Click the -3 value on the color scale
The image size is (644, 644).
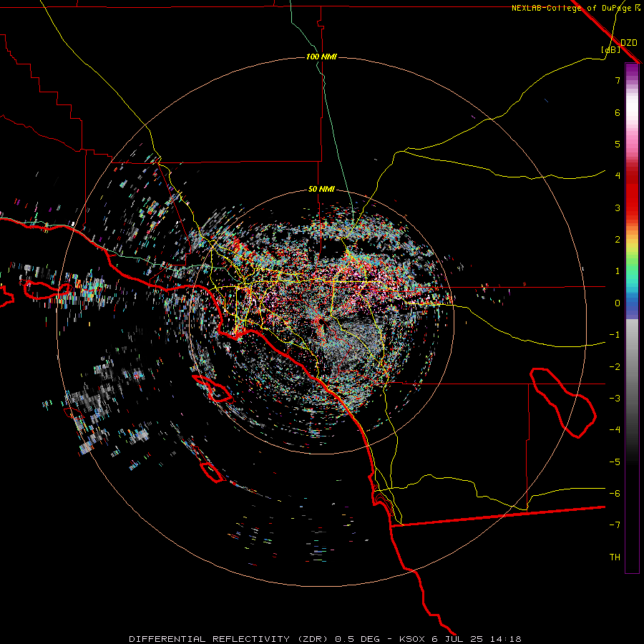tap(615, 399)
